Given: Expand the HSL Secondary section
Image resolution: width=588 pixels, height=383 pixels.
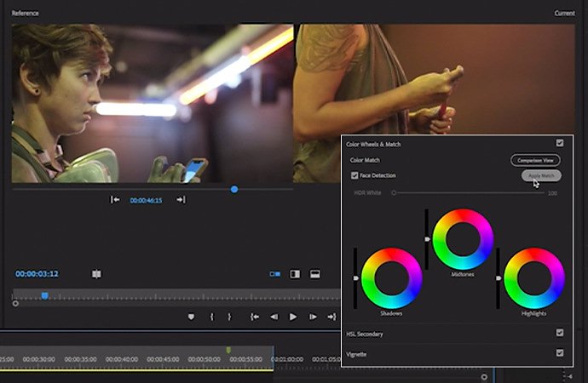Looking at the screenshot, I should point(365,334).
